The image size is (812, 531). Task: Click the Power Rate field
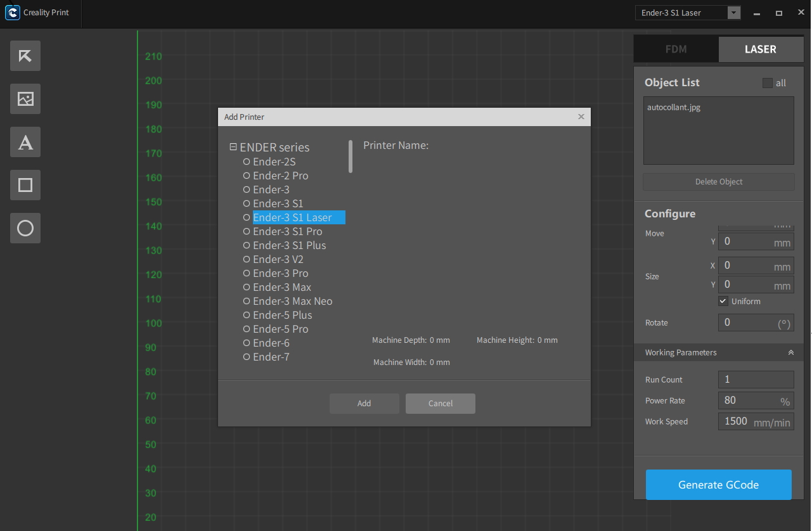coord(756,400)
